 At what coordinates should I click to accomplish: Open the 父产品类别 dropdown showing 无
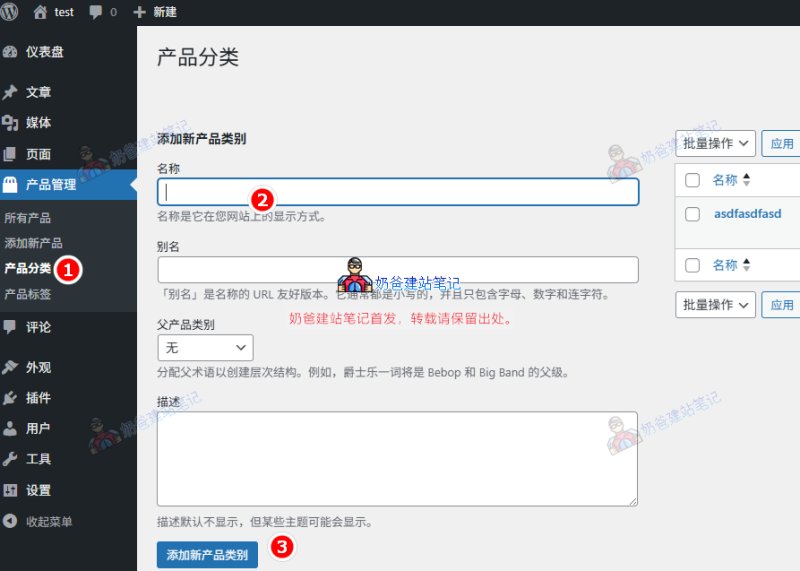205,348
